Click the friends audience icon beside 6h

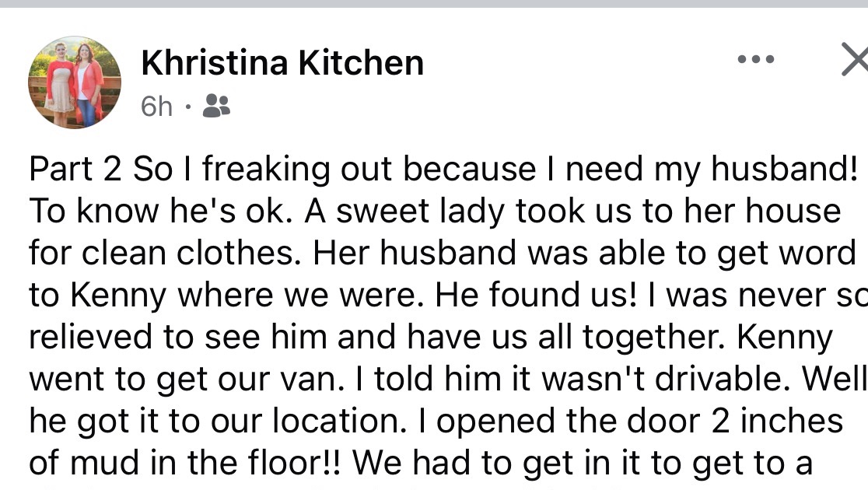[216, 106]
